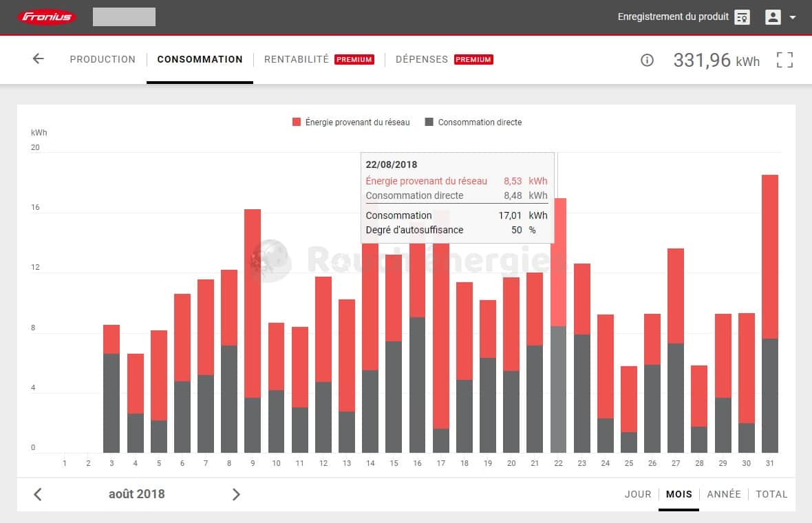This screenshot has width=812, height=523.
Task: Click the Enregistrement du produit link
Action: pos(672,17)
